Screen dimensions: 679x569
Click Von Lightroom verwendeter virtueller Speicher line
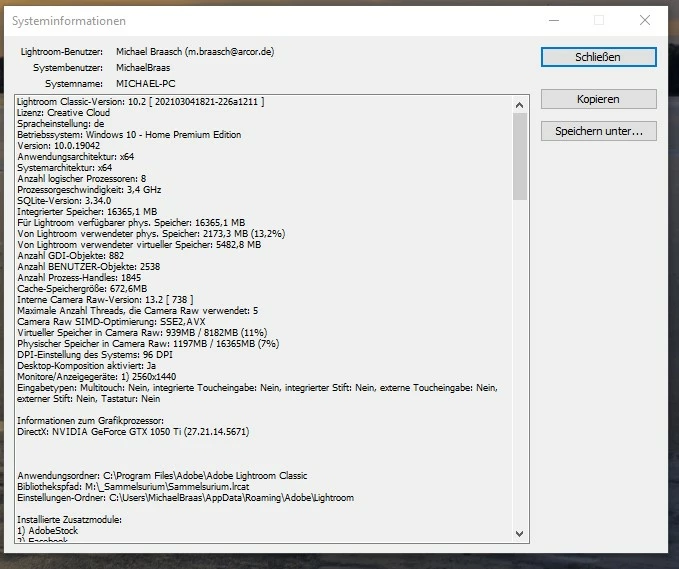(x=139, y=245)
